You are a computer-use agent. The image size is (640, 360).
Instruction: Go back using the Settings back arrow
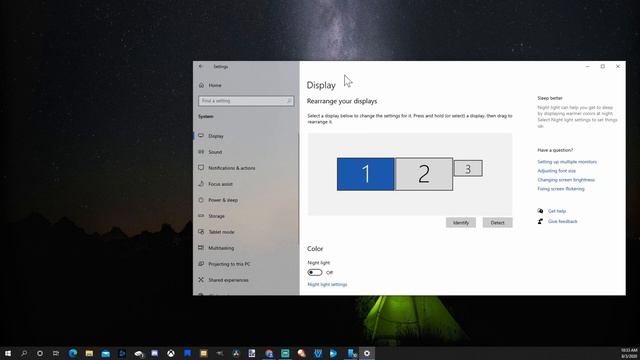point(200,67)
